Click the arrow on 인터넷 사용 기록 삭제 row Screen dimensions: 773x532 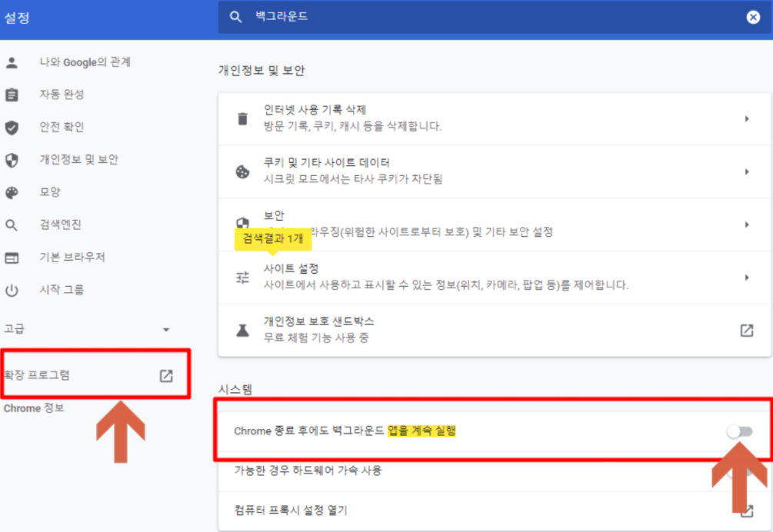[x=747, y=118]
